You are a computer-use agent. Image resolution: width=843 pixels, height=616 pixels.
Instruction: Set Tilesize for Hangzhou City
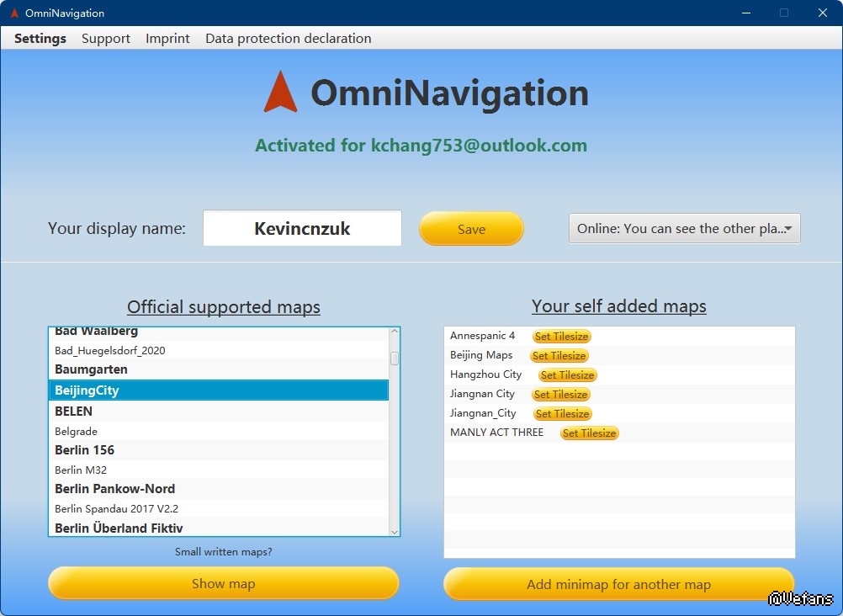click(568, 375)
